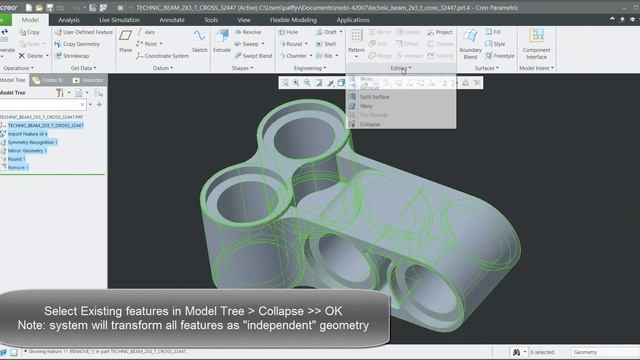Open the Folder Browser tab
The width and height of the screenshot is (640, 360).
tap(49, 80)
